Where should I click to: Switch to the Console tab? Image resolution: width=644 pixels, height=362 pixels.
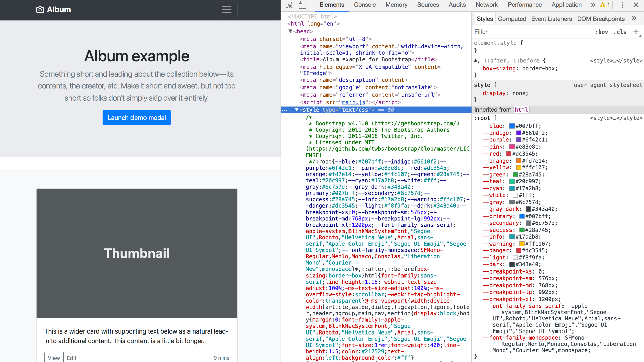click(365, 5)
